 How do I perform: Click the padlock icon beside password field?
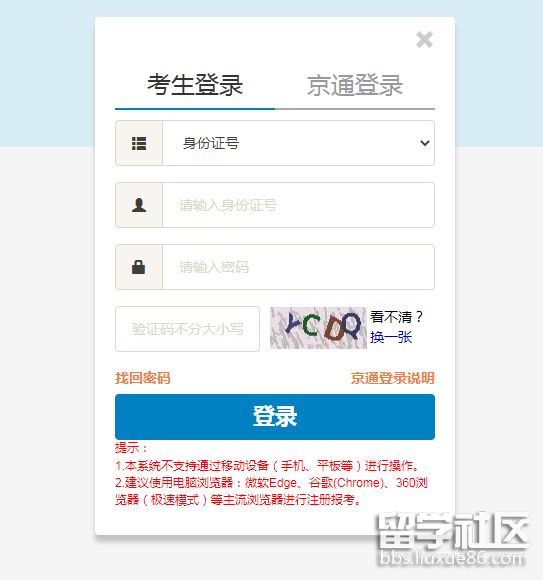(x=139, y=267)
